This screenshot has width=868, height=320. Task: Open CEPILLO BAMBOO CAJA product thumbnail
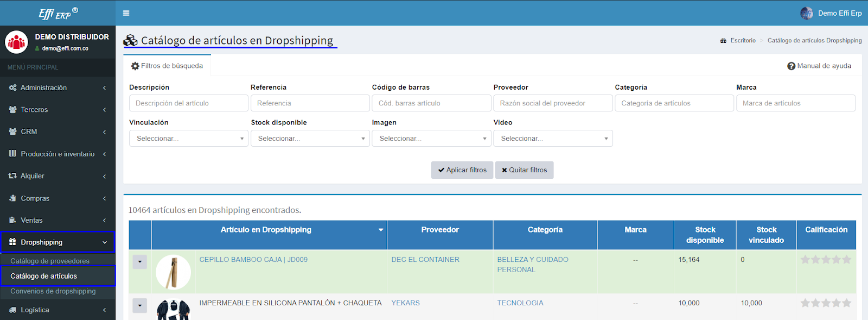pos(173,272)
